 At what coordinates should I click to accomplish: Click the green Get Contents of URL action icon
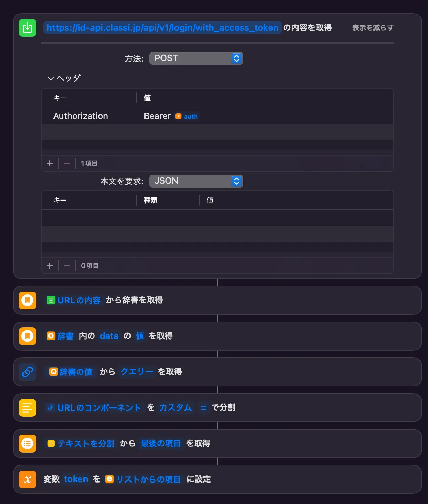(x=28, y=28)
